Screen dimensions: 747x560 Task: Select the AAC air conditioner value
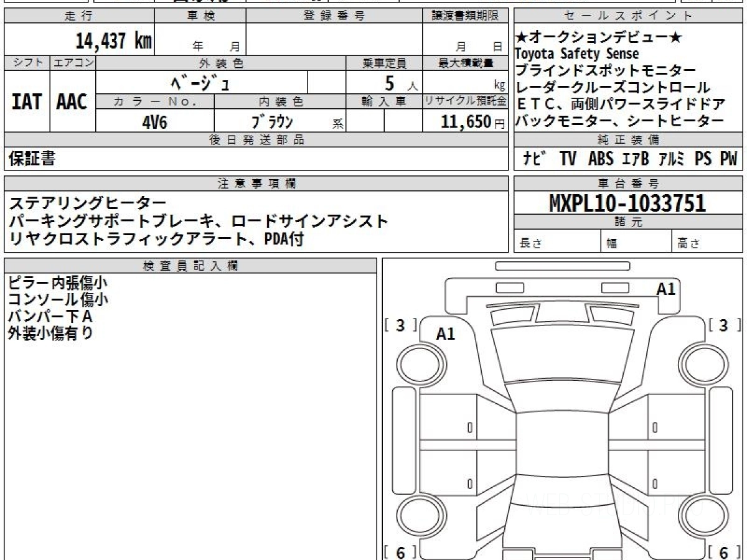point(72,103)
